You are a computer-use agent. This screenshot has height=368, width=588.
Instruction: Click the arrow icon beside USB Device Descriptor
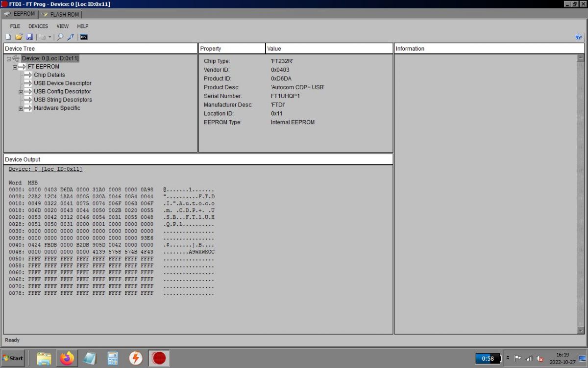[x=28, y=83]
